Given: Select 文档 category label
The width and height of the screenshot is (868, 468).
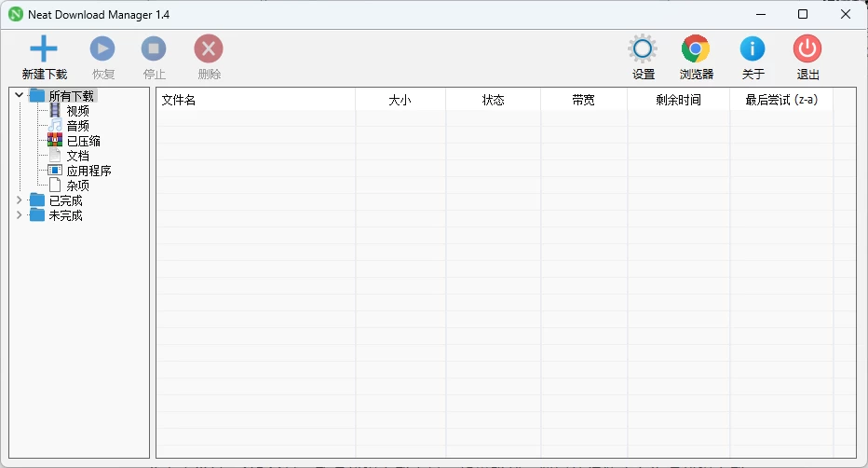Looking at the screenshot, I should coord(77,156).
